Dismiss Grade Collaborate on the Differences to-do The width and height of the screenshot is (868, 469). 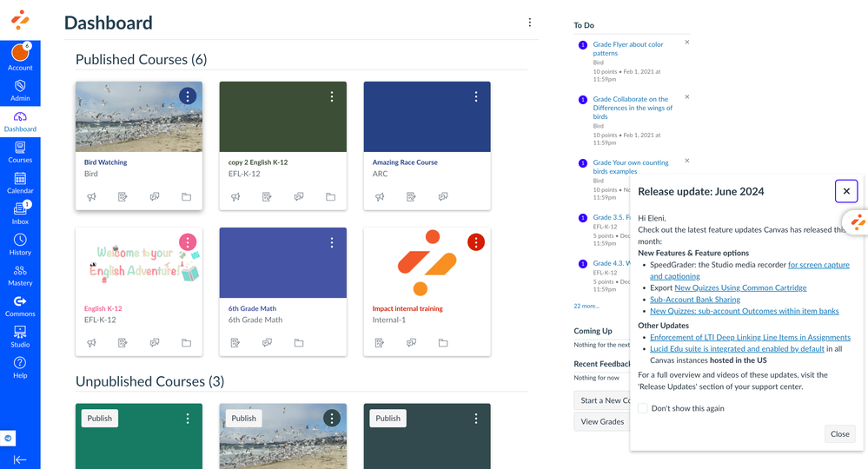pos(687,96)
